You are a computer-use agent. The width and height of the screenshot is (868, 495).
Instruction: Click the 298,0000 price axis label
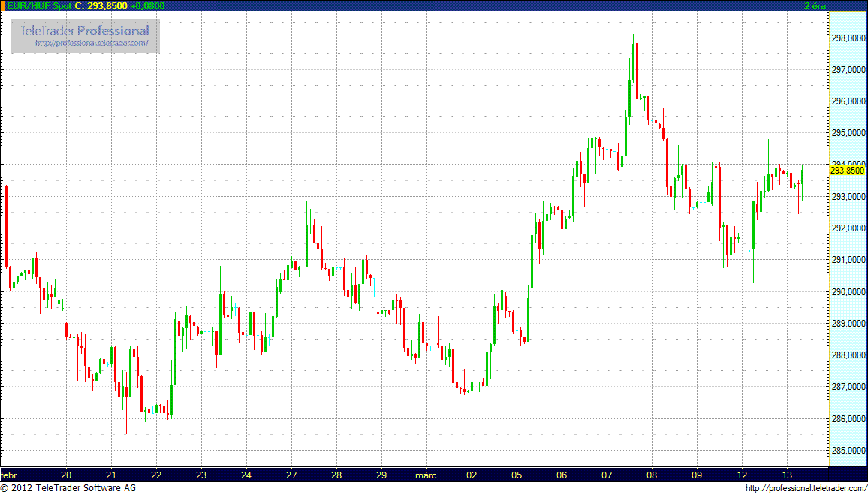pos(846,38)
